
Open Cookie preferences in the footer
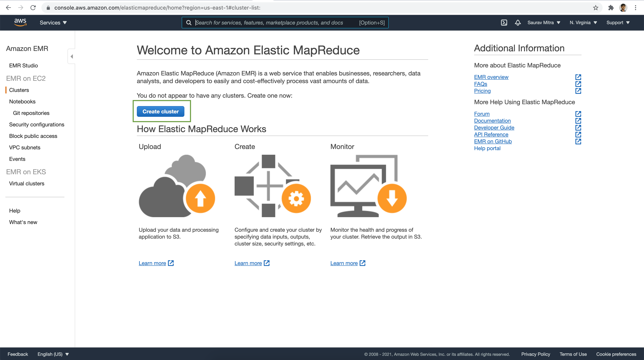point(616,354)
